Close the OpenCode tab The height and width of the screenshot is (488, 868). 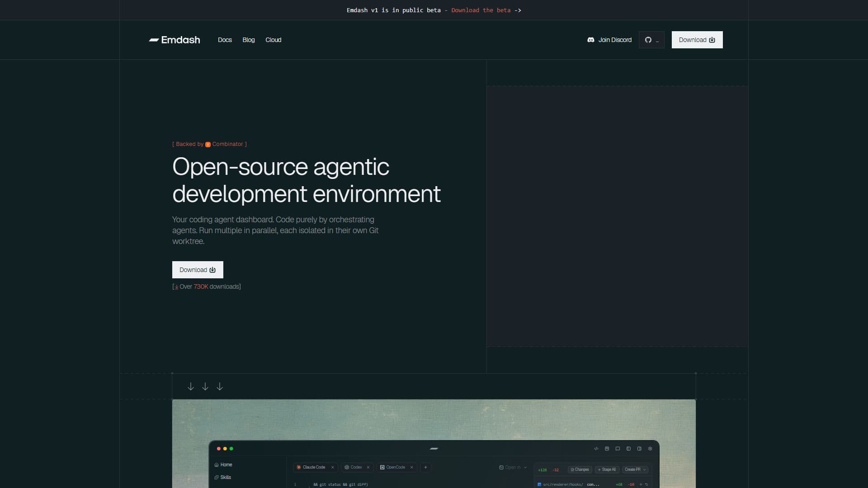pos(411,467)
